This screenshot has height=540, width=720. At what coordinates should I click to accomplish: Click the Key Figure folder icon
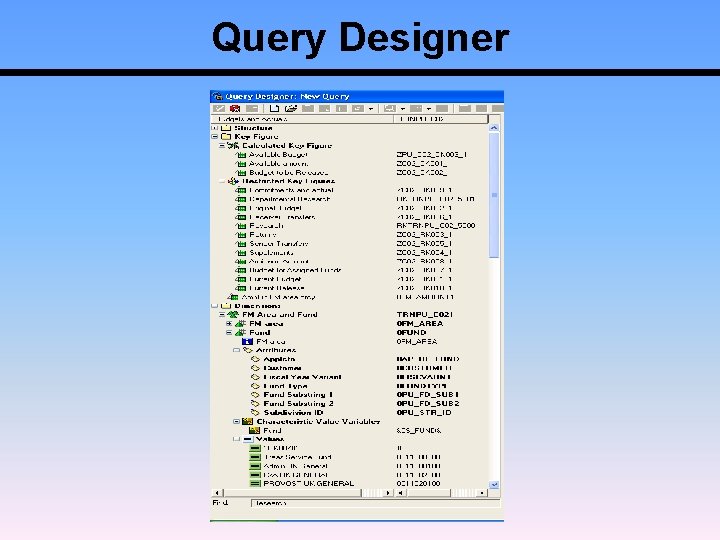(226, 136)
